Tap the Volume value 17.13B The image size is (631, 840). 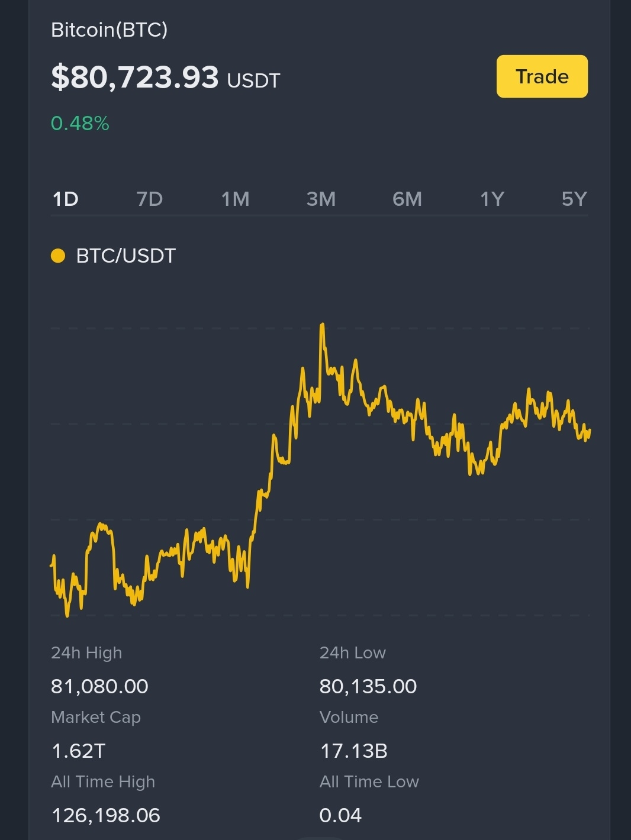(354, 751)
